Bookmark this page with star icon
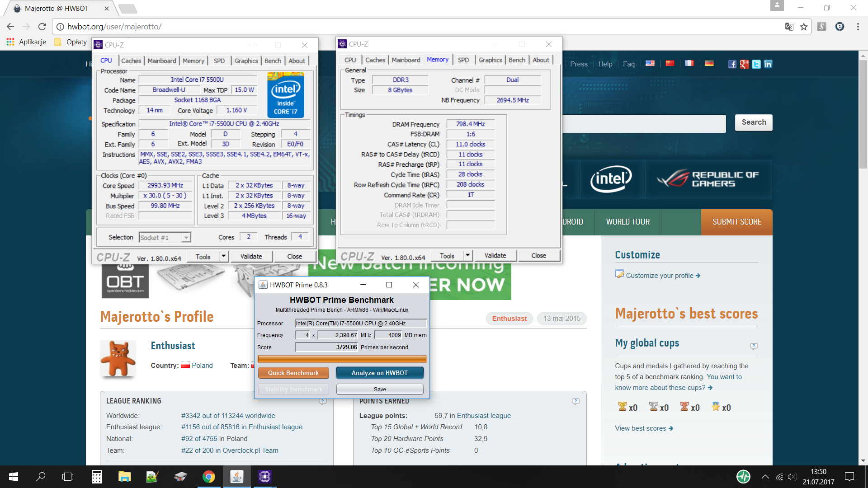 [804, 27]
